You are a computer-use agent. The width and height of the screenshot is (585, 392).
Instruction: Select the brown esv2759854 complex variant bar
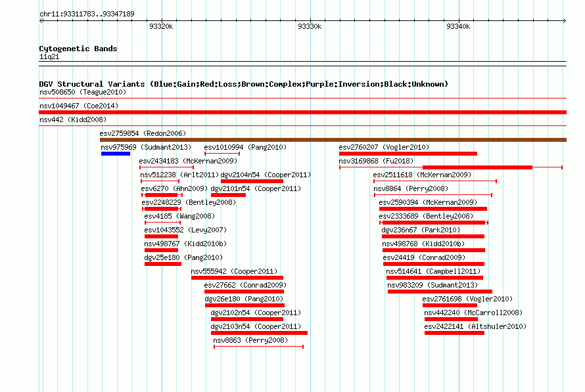coord(333,140)
